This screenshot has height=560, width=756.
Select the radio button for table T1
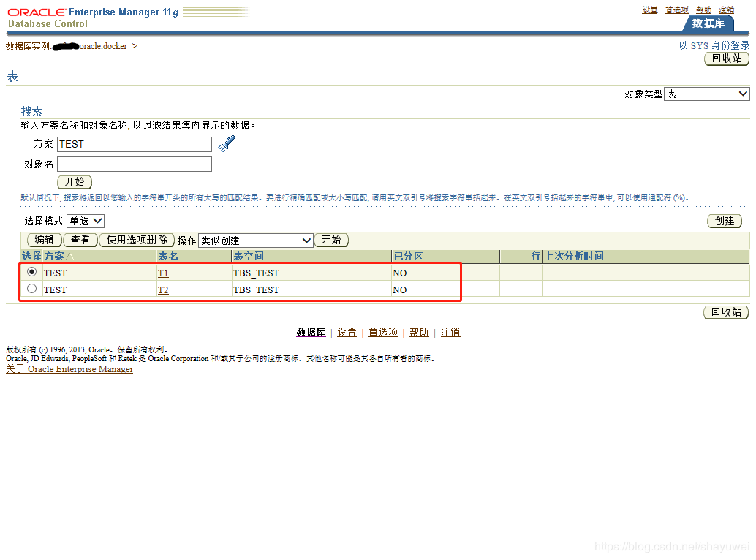pos(32,272)
